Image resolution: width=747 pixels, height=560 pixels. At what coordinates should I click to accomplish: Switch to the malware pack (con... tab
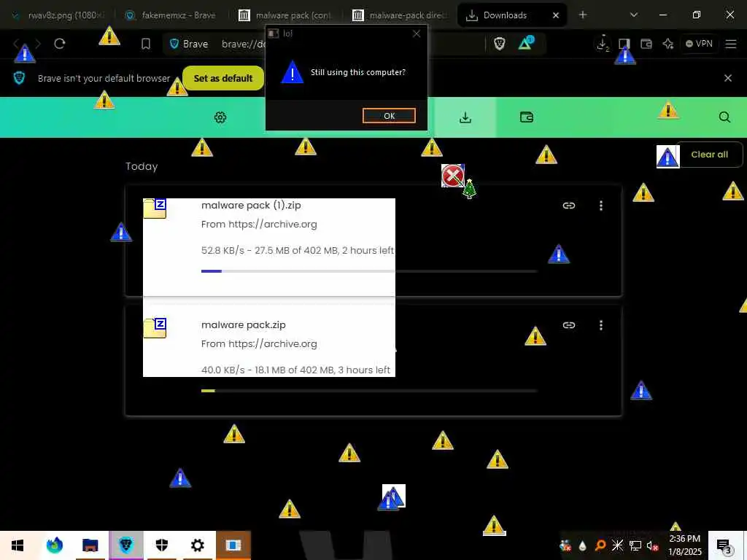tap(286, 15)
